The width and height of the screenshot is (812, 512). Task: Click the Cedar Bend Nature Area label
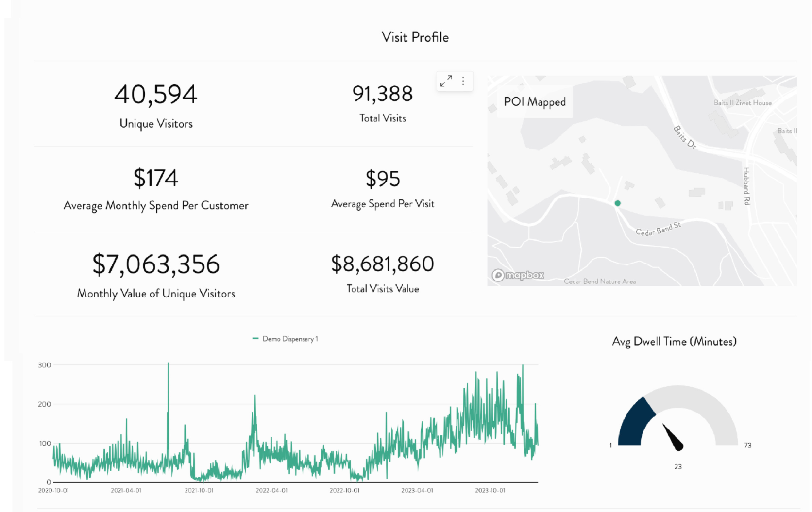tap(600, 281)
